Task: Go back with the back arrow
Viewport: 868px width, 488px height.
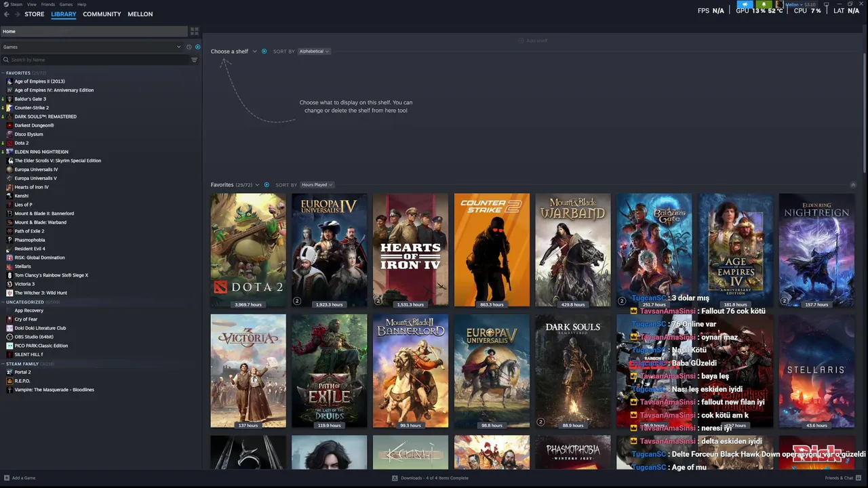Action: pos(7,14)
